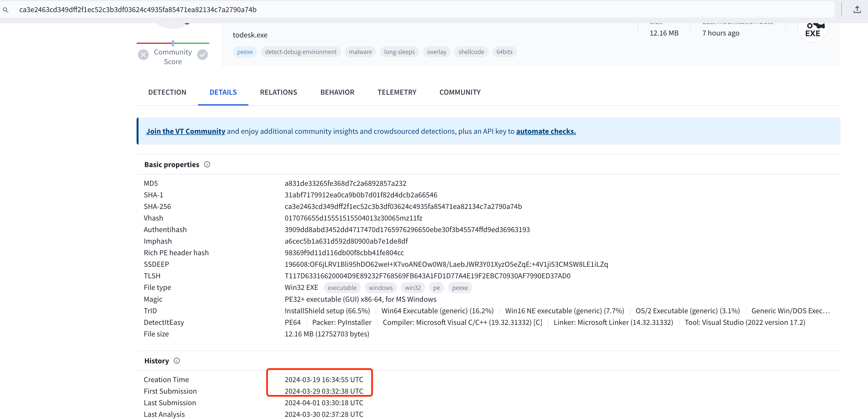868x419 pixels.
Task: Click the malware tag
Action: (x=360, y=52)
